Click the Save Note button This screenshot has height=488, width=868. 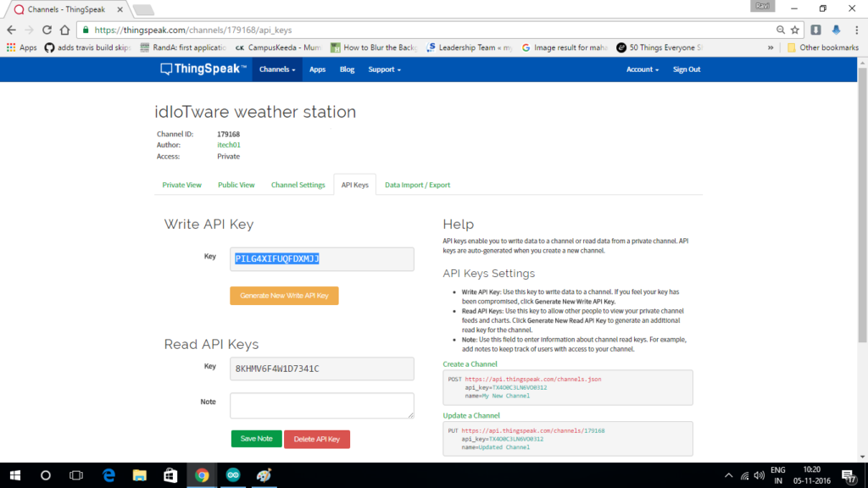click(256, 439)
